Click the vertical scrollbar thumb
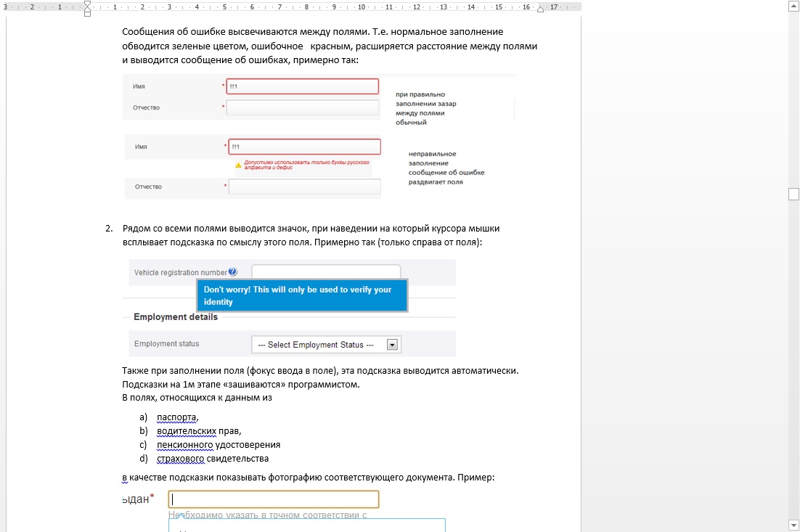This screenshot has height=532, width=800. point(793,194)
